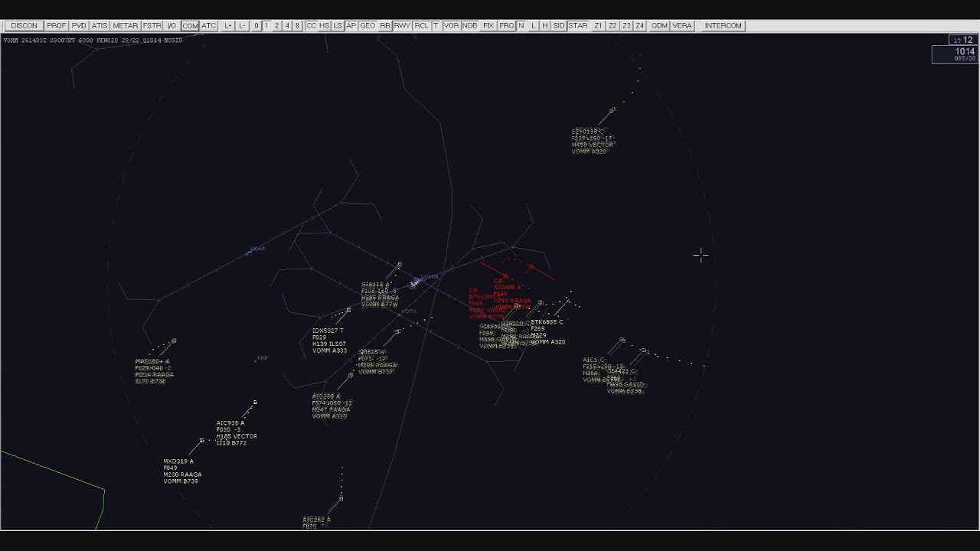This screenshot has width=980, height=551.
Task: Switch to zoom preset Z3
Action: tap(626, 26)
